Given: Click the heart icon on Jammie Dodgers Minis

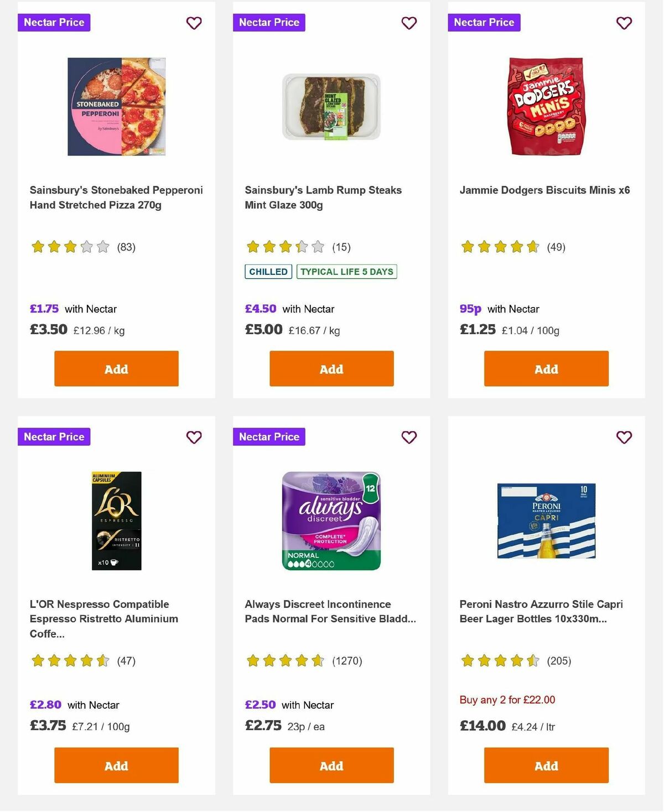Looking at the screenshot, I should tap(624, 23).
